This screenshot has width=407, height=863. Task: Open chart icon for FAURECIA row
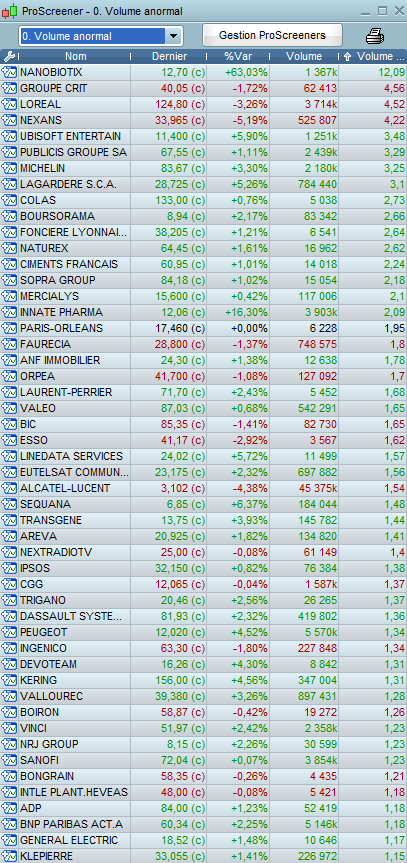tap(9, 344)
